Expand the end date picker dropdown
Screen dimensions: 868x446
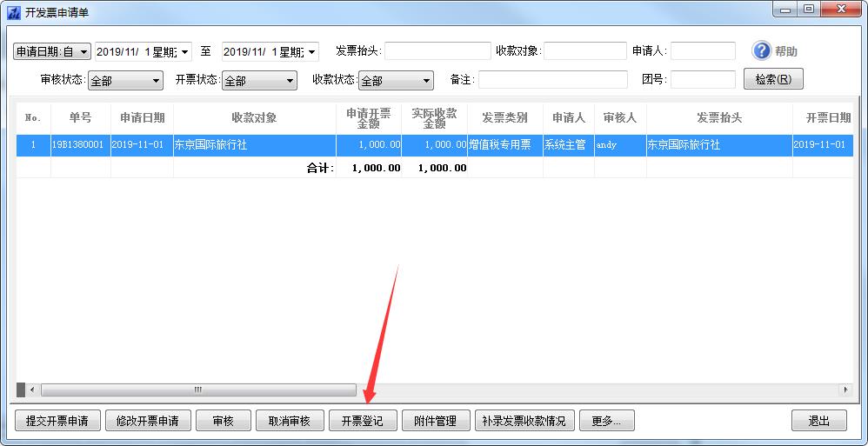click(x=312, y=52)
